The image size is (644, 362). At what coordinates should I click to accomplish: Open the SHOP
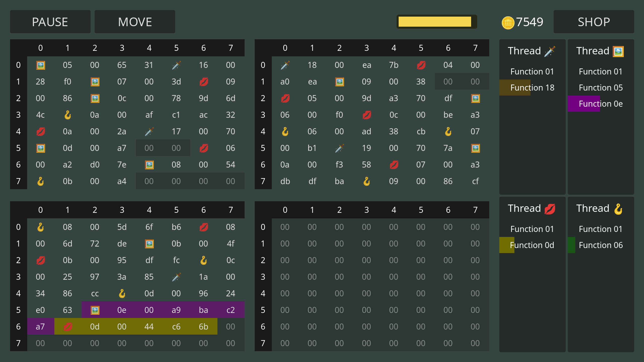[594, 22]
